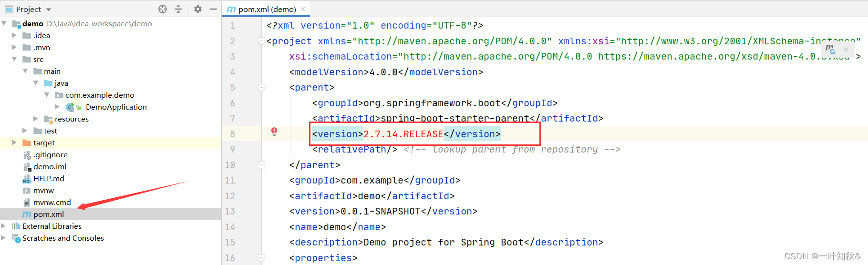868x265 pixels.
Task: Click the orange target folder icon
Action: 27,143
